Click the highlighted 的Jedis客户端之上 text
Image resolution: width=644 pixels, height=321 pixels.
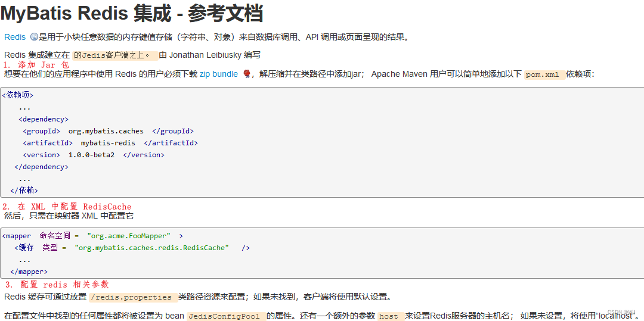tap(116, 56)
